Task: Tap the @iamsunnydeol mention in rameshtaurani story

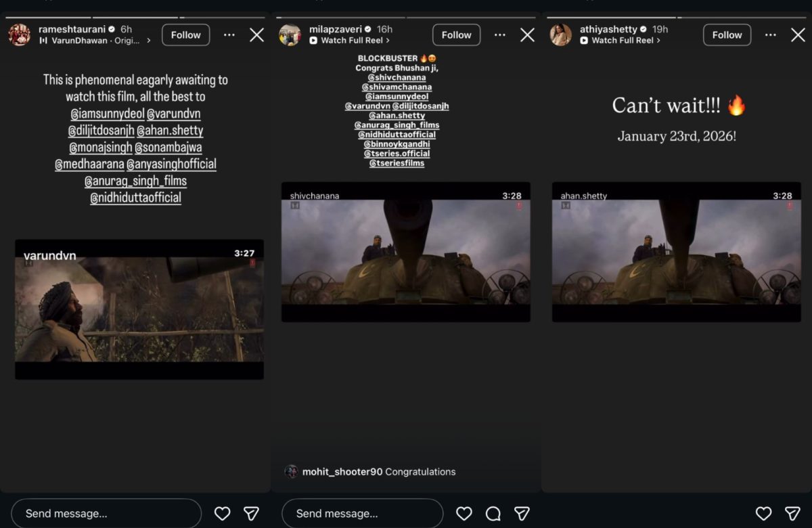Action: tap(106, 114)
